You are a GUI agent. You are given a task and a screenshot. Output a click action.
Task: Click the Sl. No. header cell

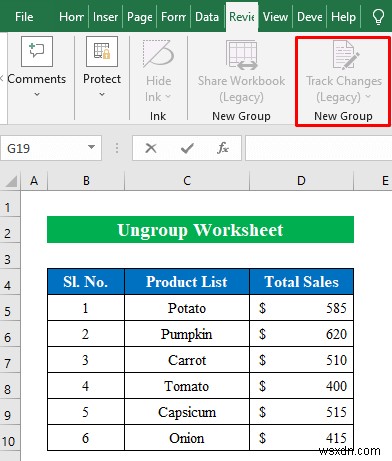pos(86,282)
